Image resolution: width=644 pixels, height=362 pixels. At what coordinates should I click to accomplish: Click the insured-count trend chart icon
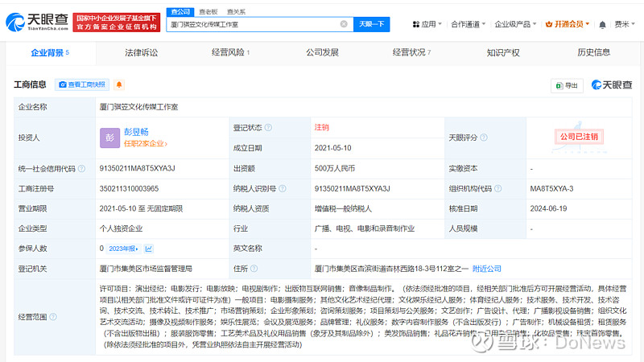[149, 249]
